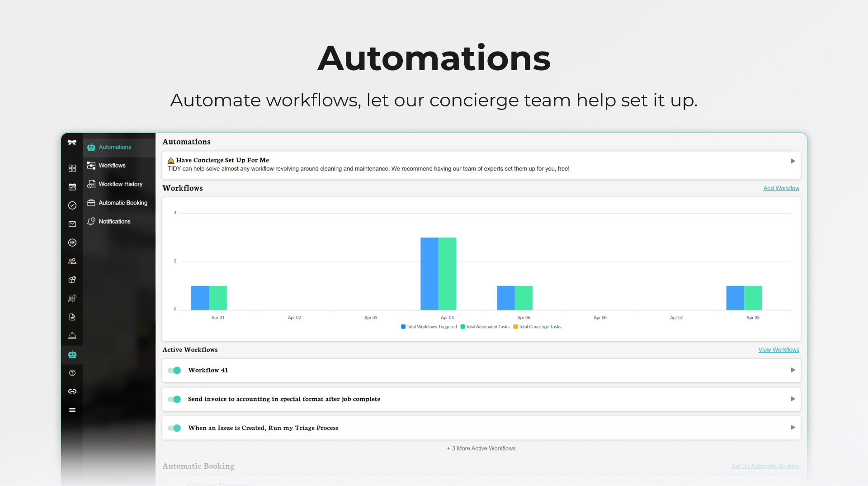Select the Automations menu item
Viewport: 868px width, 486px height.
[x=119, y=147]
